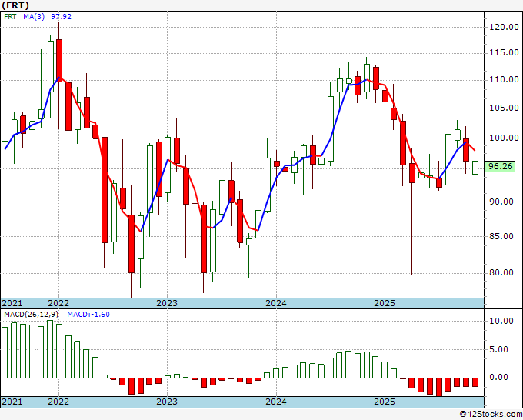Viewport: 523px width, 420px height.
Task: Click 2025 on the price chart timeline
Action: 385,303
